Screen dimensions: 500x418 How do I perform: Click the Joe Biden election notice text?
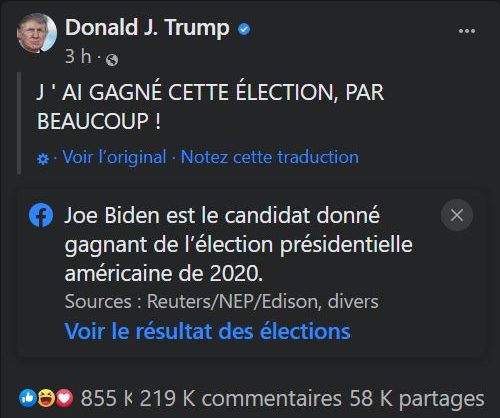pos(239,244)
